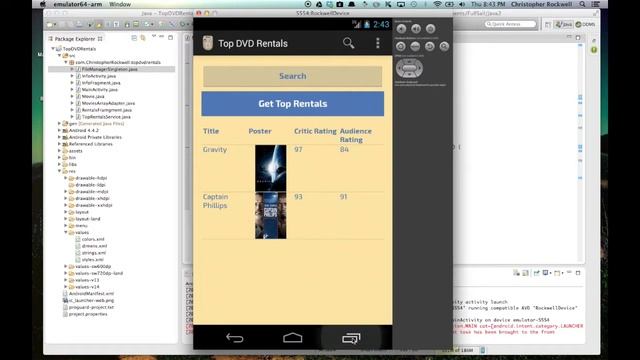
Task: Open Christopher Rockwell user menu
Action: 541,4
